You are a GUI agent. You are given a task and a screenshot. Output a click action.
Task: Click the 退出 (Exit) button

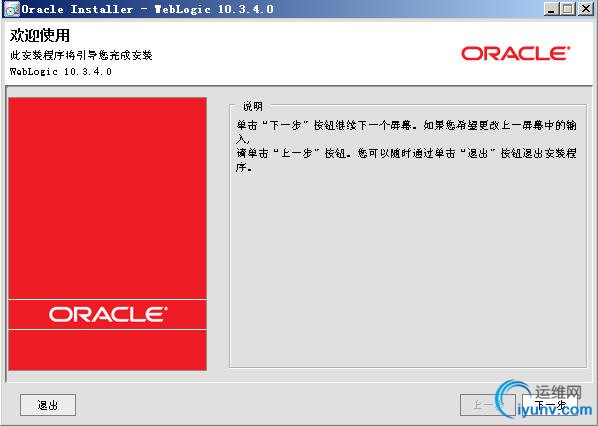(x=48, y=405)
